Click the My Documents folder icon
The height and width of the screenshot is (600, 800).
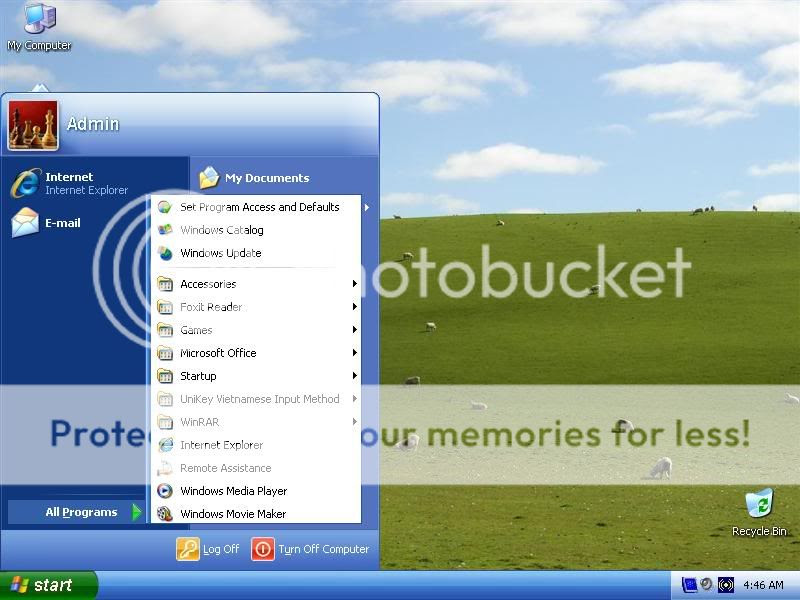209,178
